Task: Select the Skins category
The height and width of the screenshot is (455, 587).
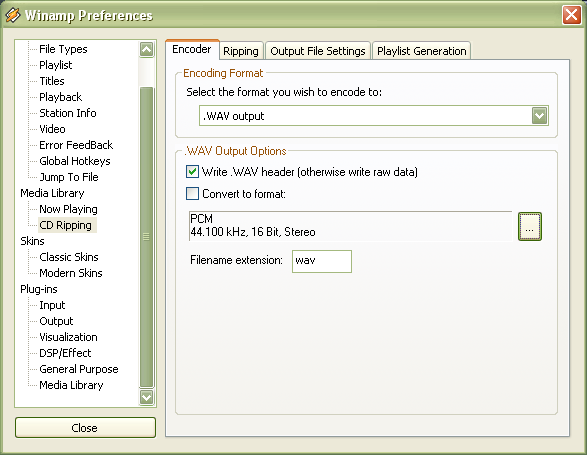Action: pyautogui.click(x=32, y=241)
